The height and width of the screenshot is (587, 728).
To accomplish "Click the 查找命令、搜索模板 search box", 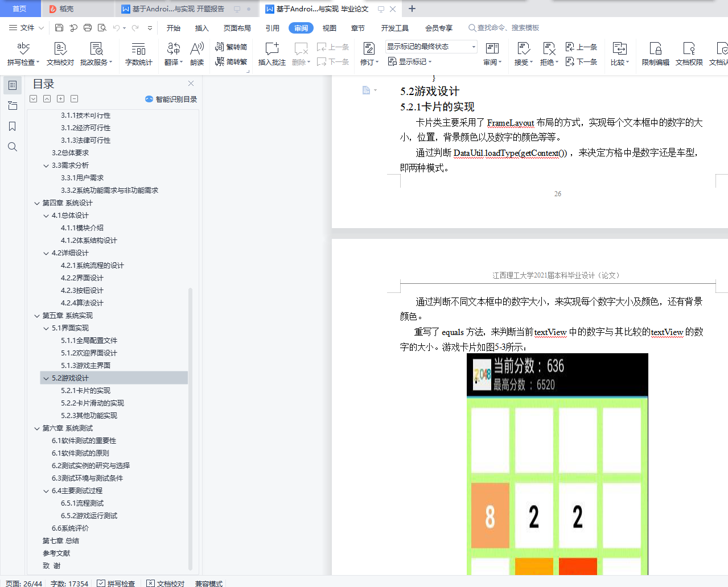I will coord(504,27).
